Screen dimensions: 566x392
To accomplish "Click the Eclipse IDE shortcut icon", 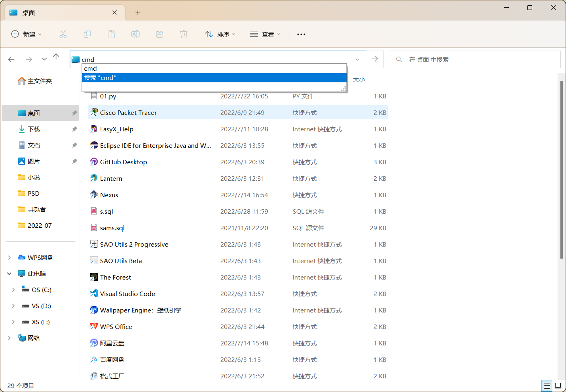I will point(94,145).
